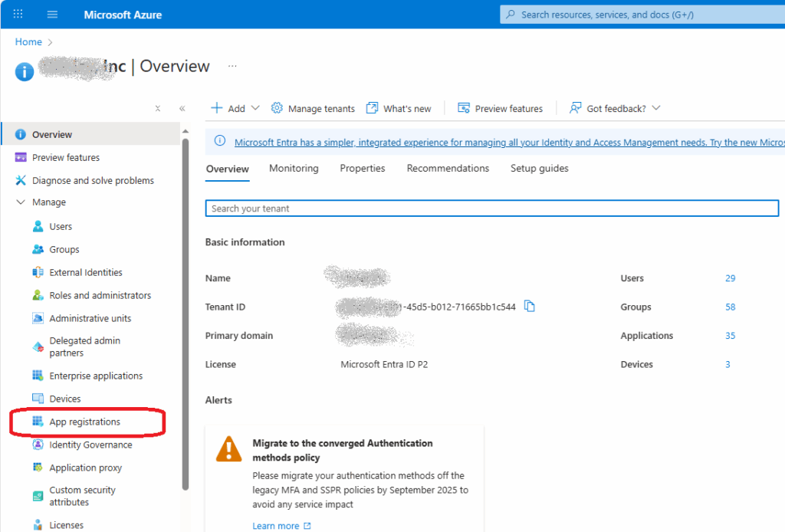Open the more options ellipsis beside Overview
The height and width of the screenshot is (532, 785).
click(232, 66)
